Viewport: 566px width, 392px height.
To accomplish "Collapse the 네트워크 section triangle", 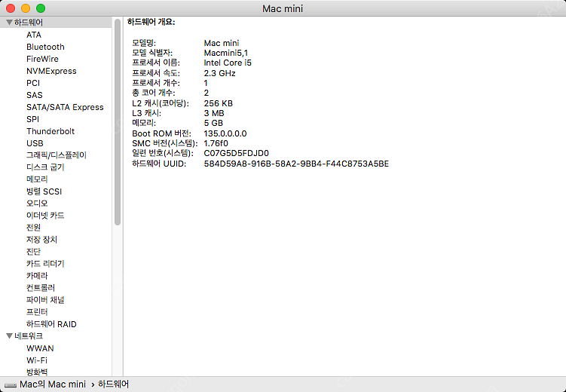I will [x=8, y=336].
